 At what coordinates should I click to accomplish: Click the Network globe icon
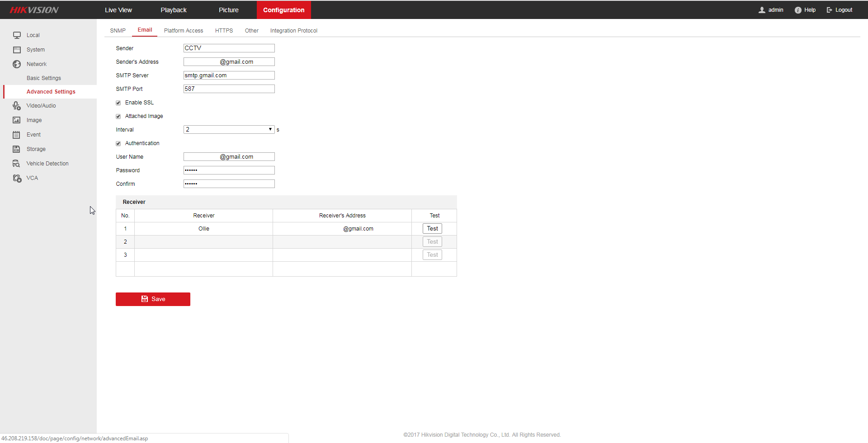[17, 64]
